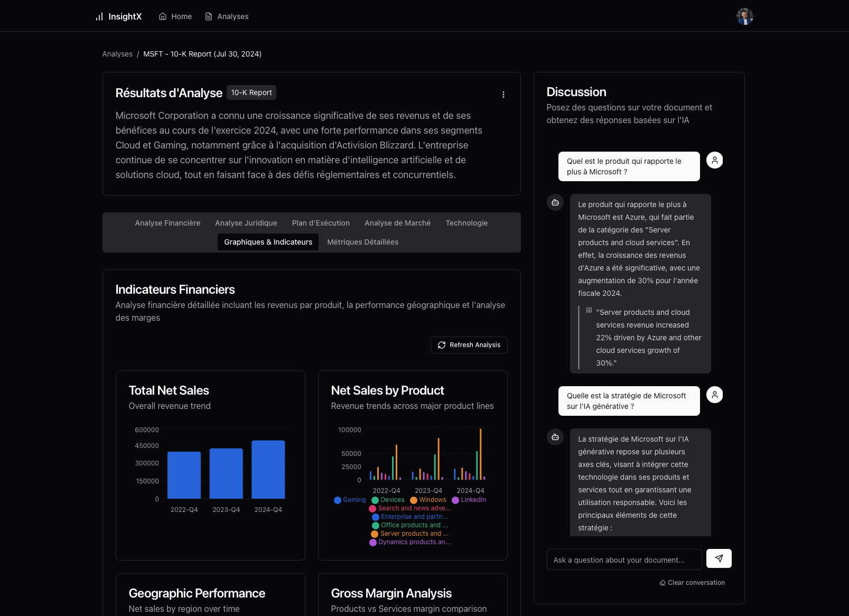Click the Home house icon in navbar
The height and width of the screenshot is (616, 849).
(x=163, y=16)
